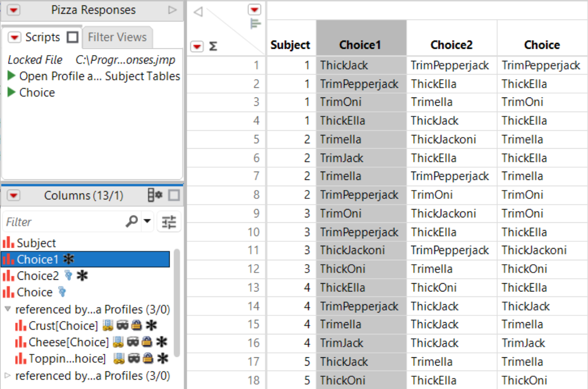The height and width of the screenshot is (389, 588).
Task: Switch to the Filter Views tab
Action: coord(117,37)
